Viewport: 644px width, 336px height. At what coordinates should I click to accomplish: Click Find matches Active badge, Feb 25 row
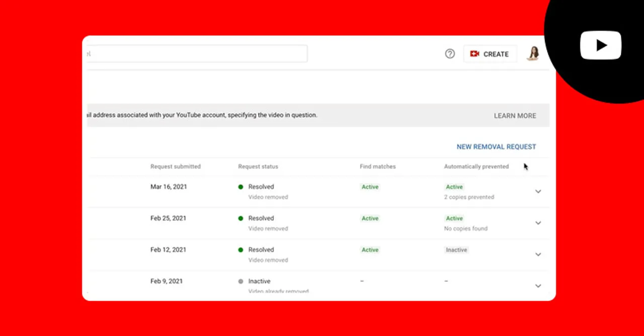(x=370, y=218)
